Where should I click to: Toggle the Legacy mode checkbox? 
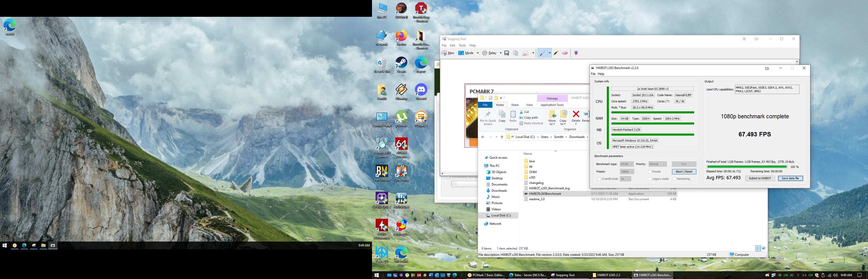pyautogui.click(x=650, y=179)
